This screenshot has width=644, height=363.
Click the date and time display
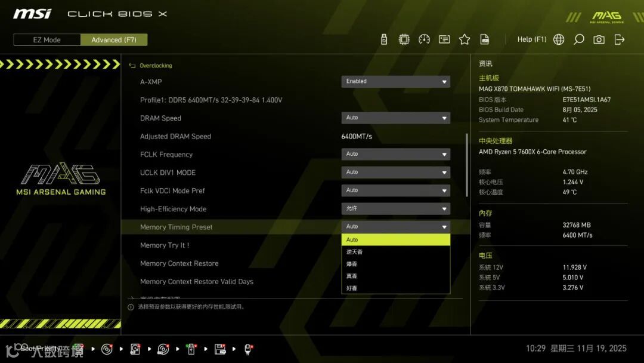(x=576, y=349)
